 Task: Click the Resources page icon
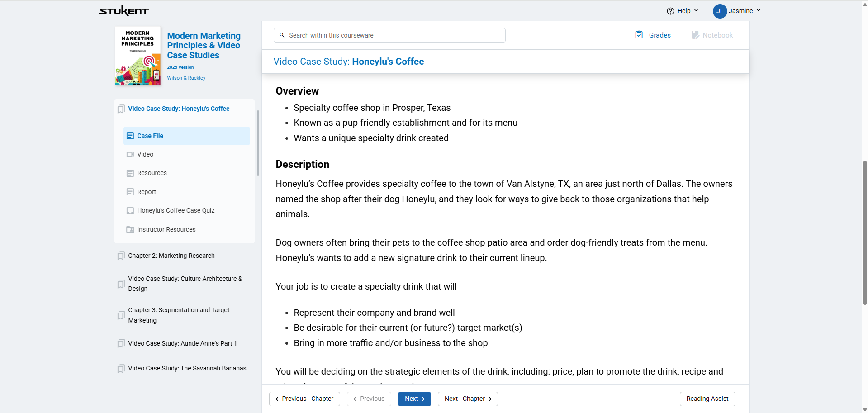[130, 173]
